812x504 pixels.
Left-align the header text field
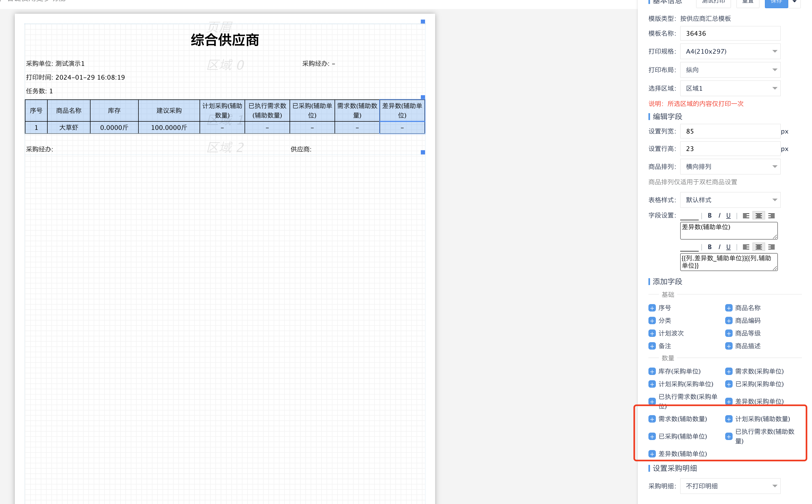click(x=746, y=216)
